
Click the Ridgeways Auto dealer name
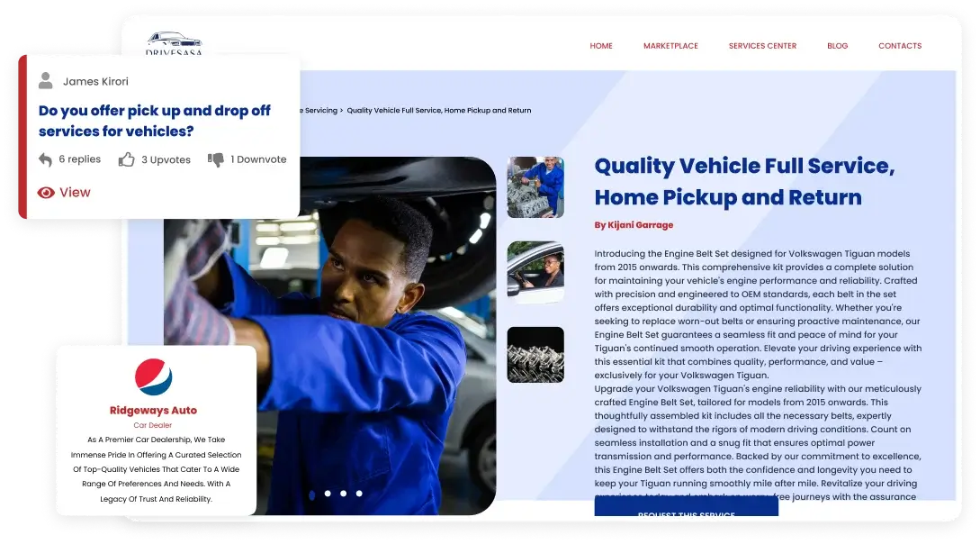tap(153, 411)
